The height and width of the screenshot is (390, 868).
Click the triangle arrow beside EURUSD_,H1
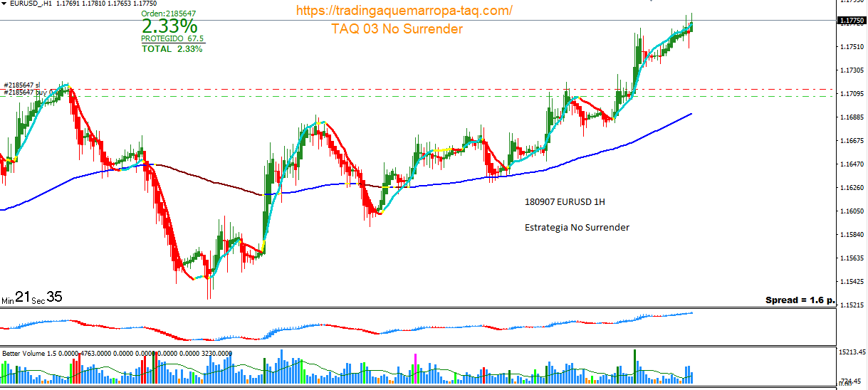pos(4,4)
